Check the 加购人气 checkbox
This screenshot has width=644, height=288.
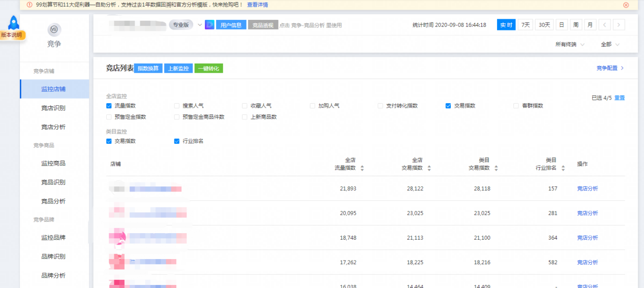313,106
